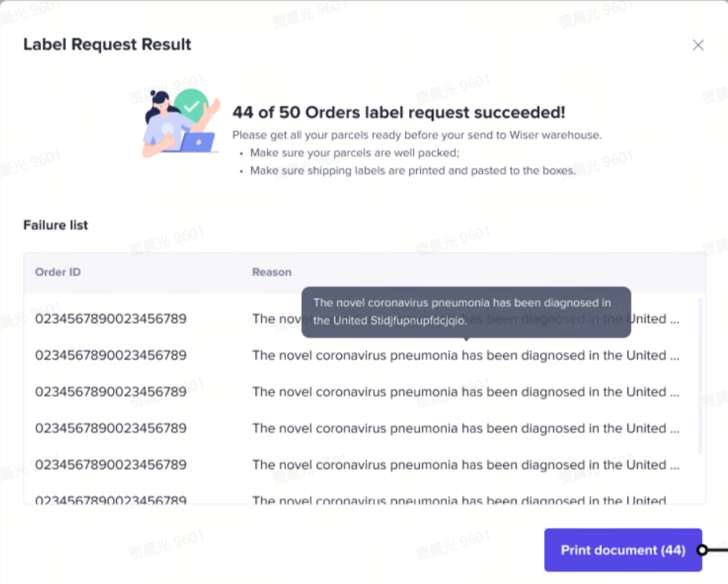Image resolution: width=728 pixels, height=584 pixels.
Task: Click the green checkmark success badge
Action: [191, 105]
